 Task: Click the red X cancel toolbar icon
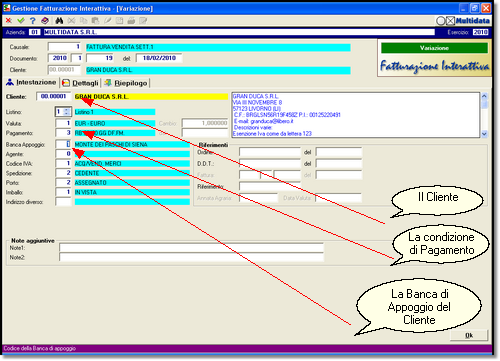tap(9, 21)
